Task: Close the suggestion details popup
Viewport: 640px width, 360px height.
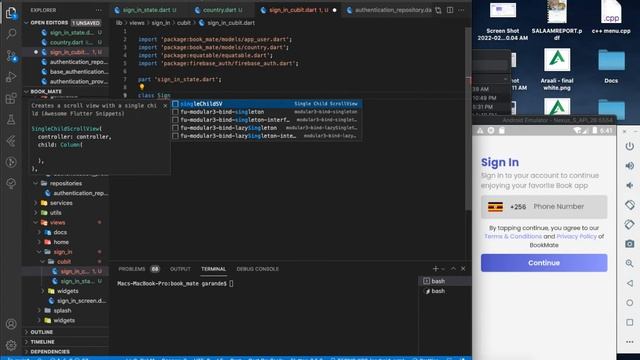Action: coord(165,106)
